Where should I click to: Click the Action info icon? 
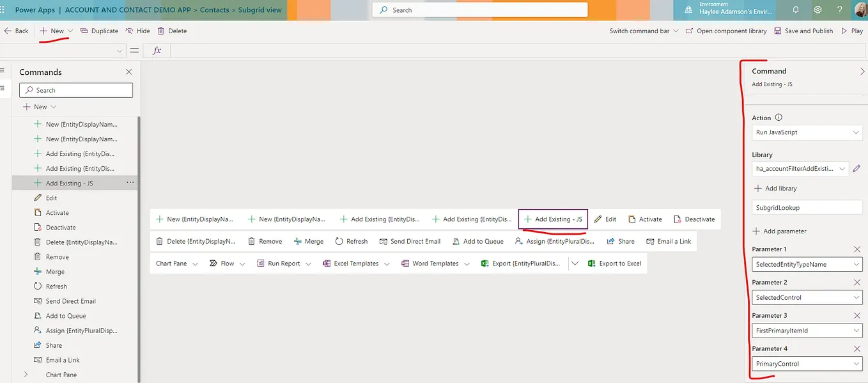click(x=779, y=118)
